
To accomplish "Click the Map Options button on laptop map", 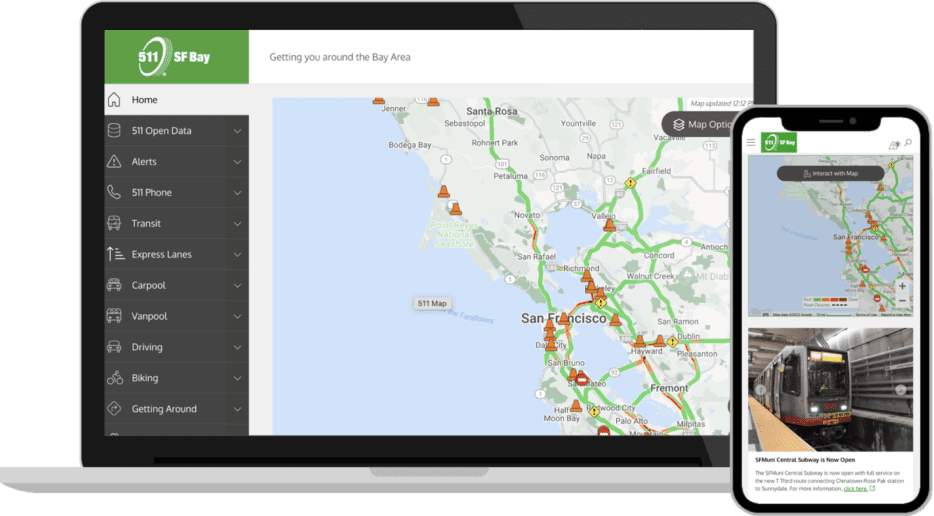I will (x=698, y=125).
